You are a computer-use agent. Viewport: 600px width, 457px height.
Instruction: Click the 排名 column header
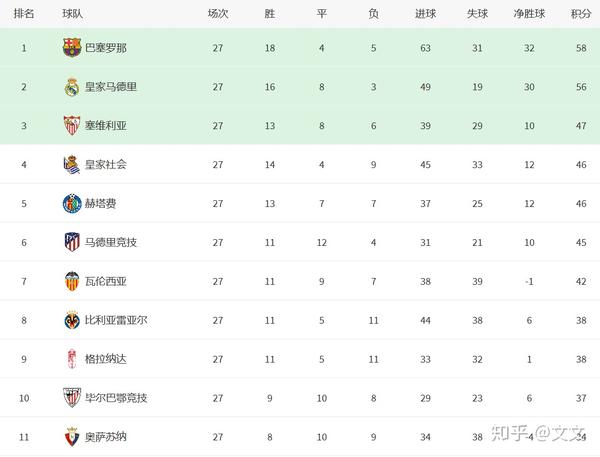[x=24, y=14]
